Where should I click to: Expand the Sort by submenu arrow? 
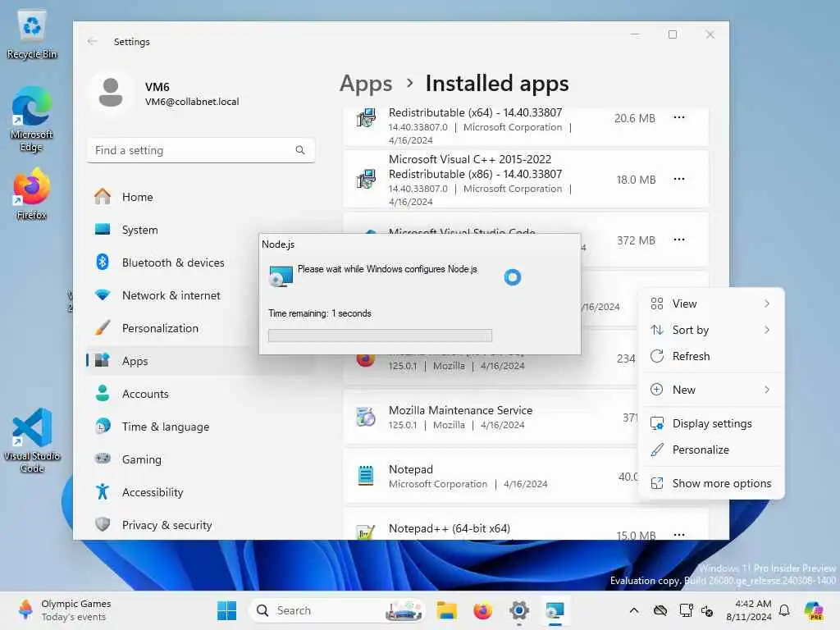[767, 330]
